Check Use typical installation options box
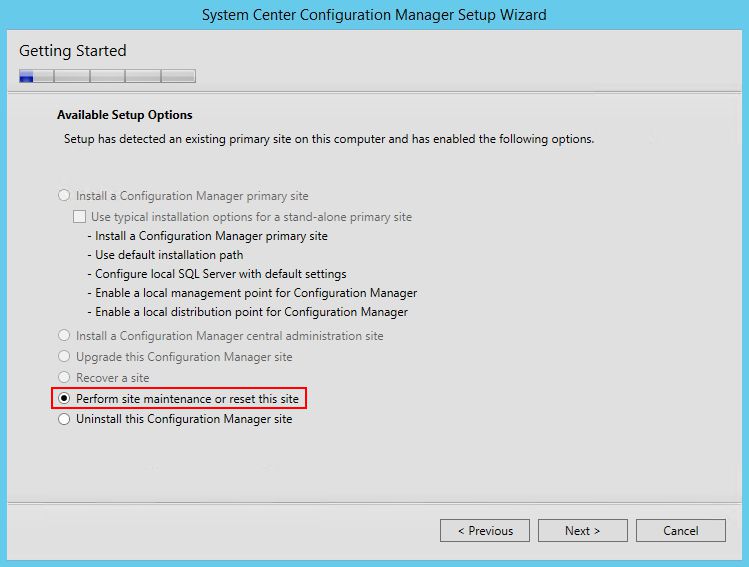The width and height of the screenshot is (749, 567). 81,217
